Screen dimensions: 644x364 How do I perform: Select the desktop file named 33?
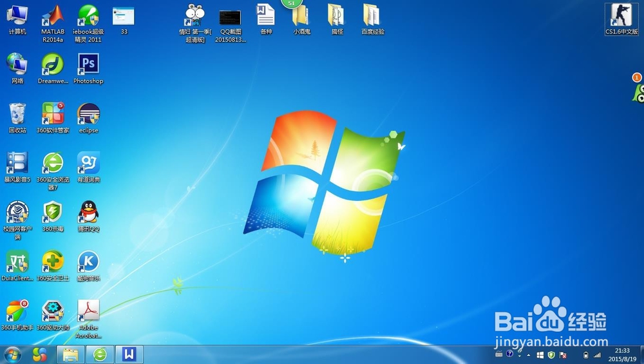point(124,20)
